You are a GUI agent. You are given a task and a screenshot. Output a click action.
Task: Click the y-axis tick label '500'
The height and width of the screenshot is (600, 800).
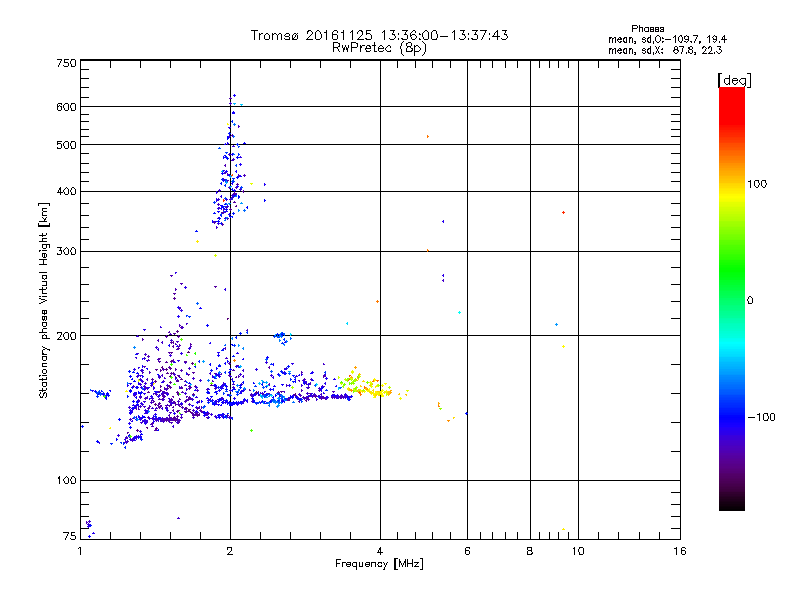(66, 145)
